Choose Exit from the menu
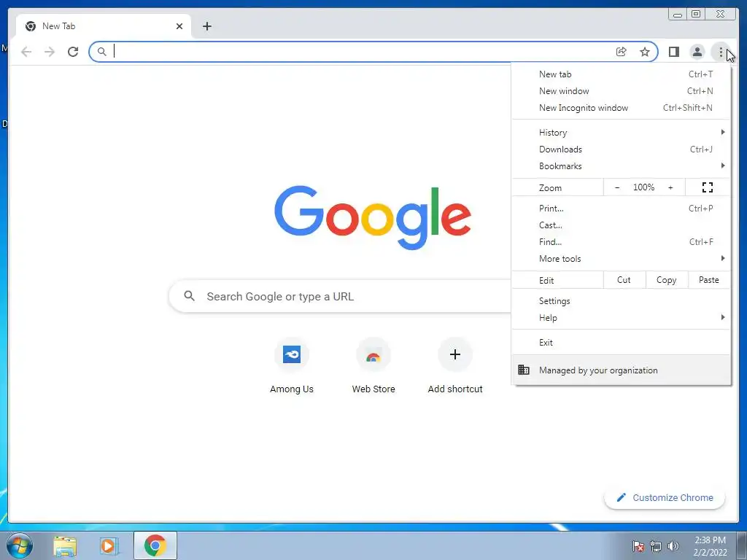Screen dimensions: 747x560 point(621,343)
